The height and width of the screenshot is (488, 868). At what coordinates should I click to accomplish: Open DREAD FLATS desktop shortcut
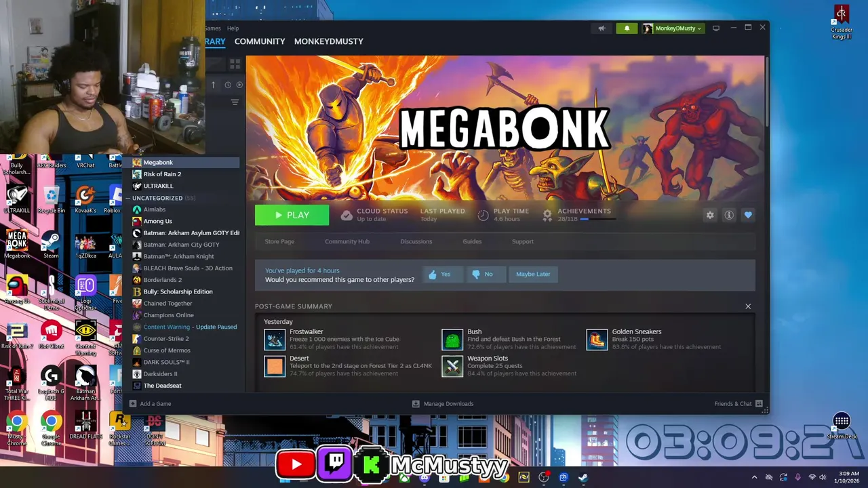pos(85,426)
